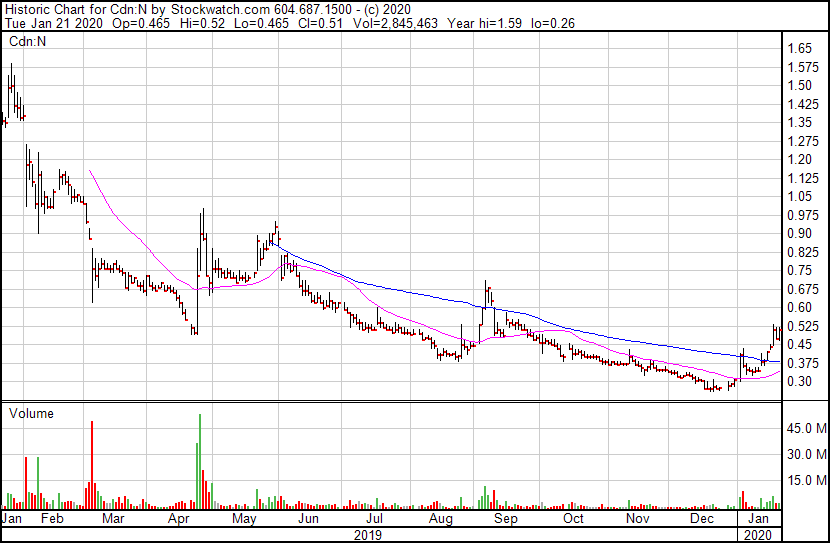Click the 'lo=0.26' year low text

(x=553, y=23)
